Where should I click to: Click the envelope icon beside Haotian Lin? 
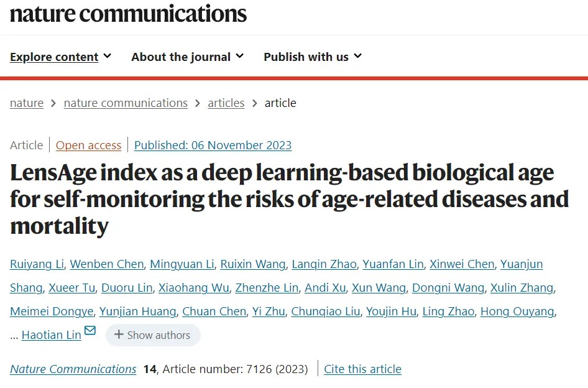[x=90, y=330]
